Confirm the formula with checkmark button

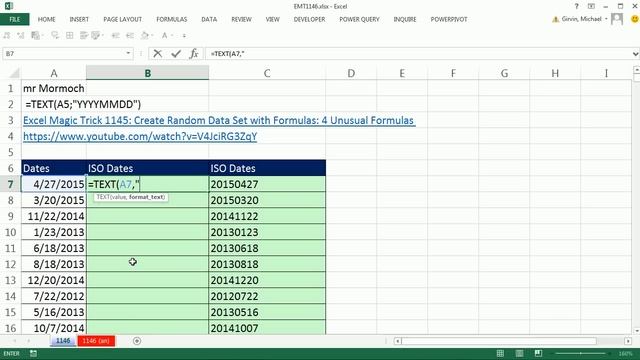[x=176, y=53]
